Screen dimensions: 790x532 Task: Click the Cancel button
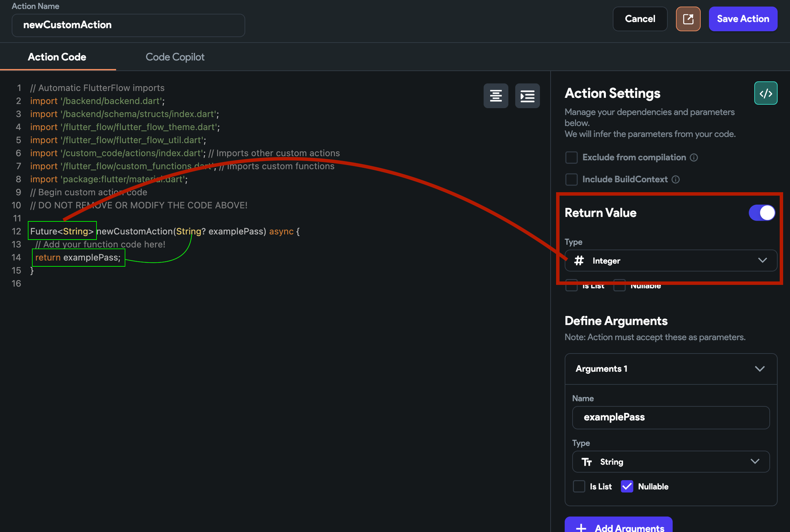pyautogui.click(x=640, y=19)
